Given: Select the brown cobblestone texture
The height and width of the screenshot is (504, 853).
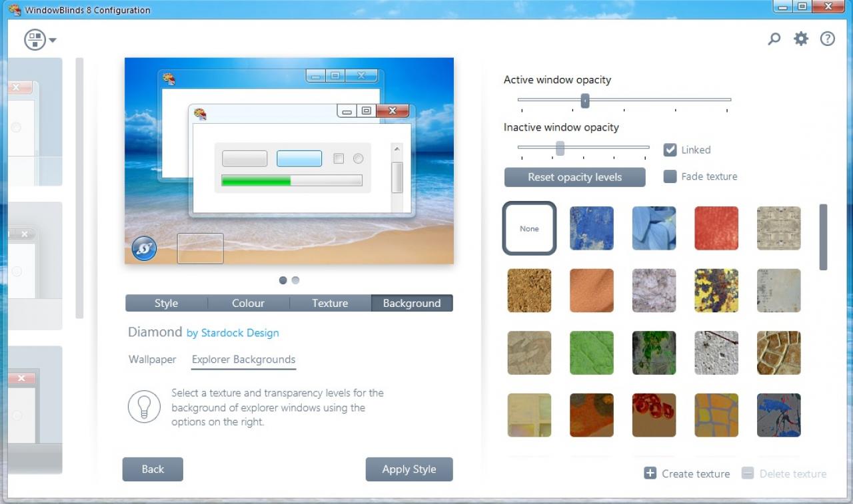Looking at the screenshot, I should click(x=779, y=353).
